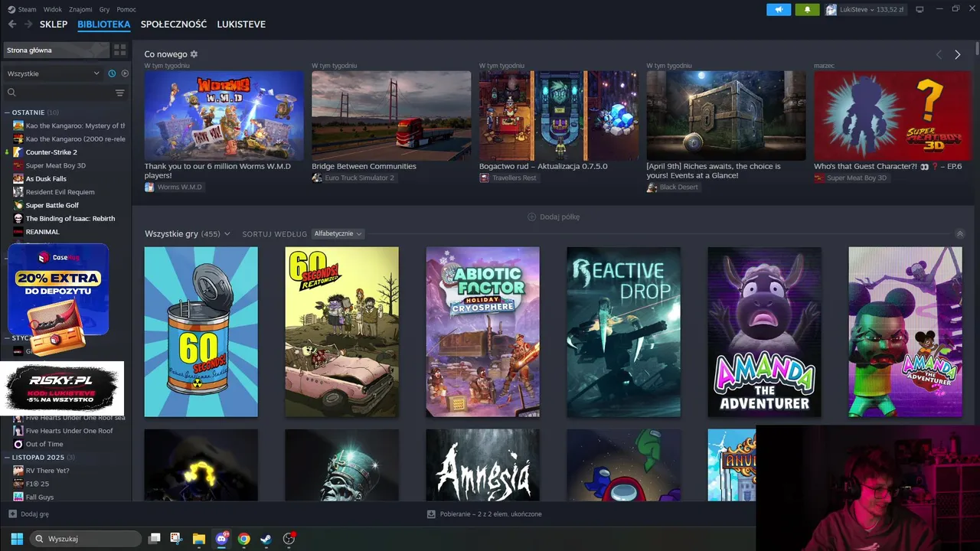The width and height of the screenshot is (980, 551).
Task: Show next Co nowego news items arrow
Action: point(957,54)
